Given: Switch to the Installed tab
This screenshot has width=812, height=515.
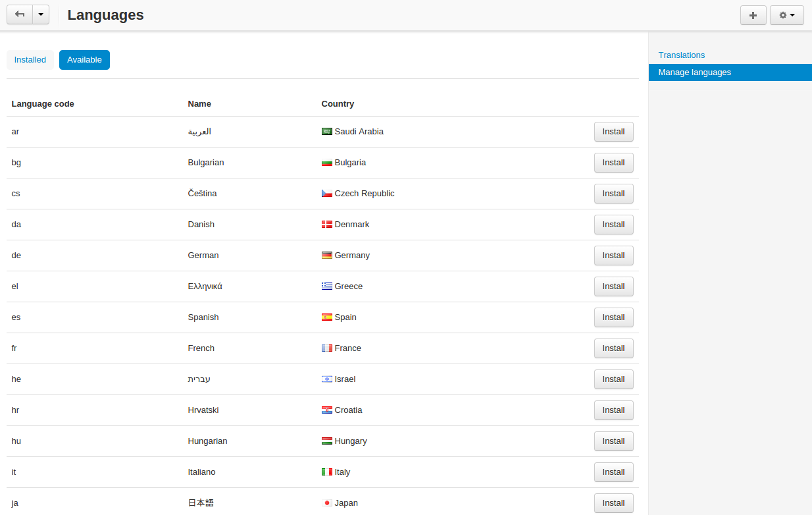Looking at the screenshot, I should pyautogui.click(x=30, y=60).
